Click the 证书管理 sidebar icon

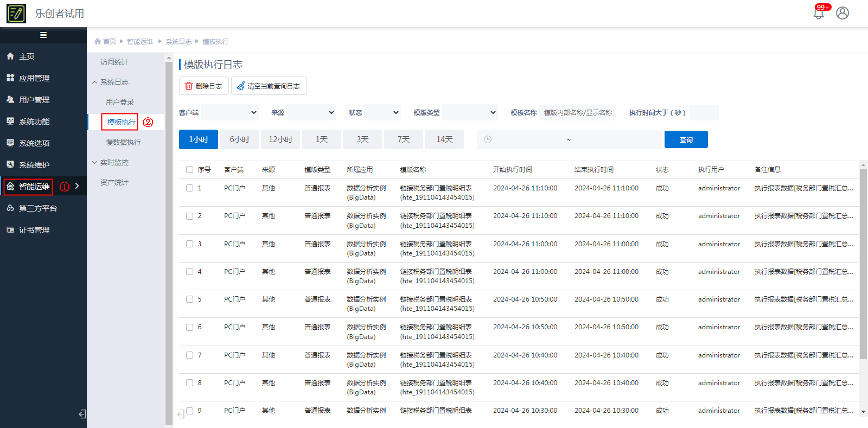[x=10, y=230]
